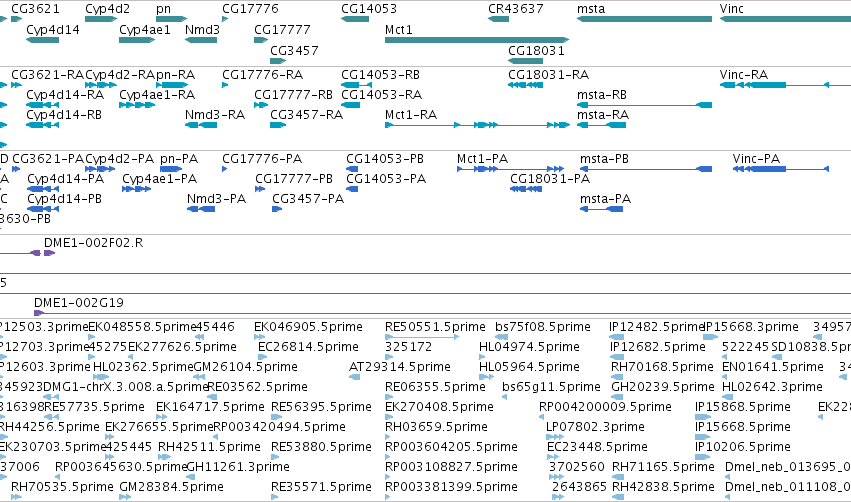Select EST RE53880.5prime label
The height and width of the screenshot is (502, 851).
click(321, 448)
